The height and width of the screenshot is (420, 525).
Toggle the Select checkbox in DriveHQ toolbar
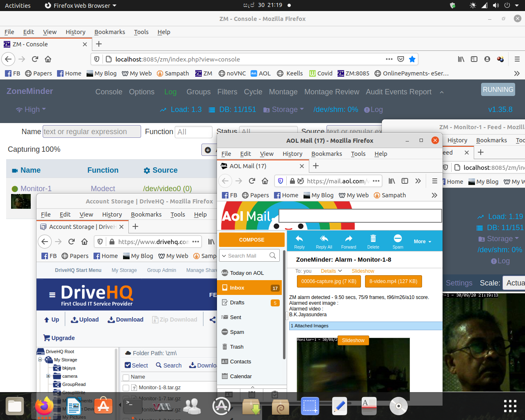click(x=128, y=365)
